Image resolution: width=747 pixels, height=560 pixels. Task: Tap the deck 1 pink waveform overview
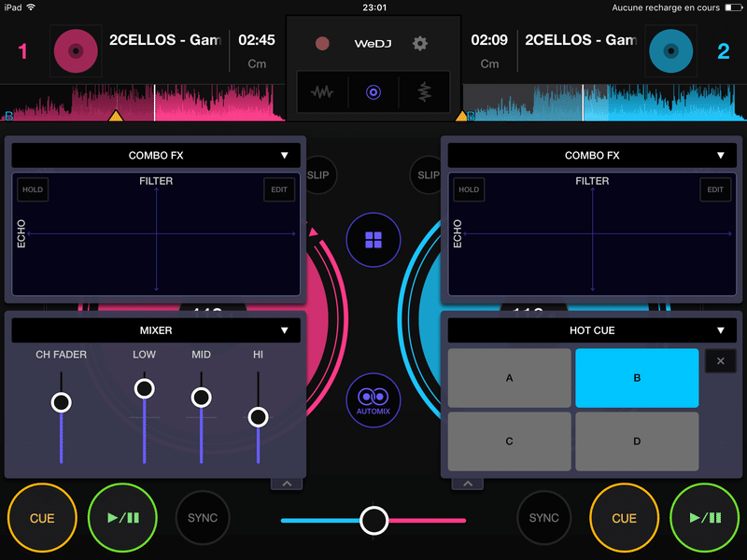click(x=143, y=103)
